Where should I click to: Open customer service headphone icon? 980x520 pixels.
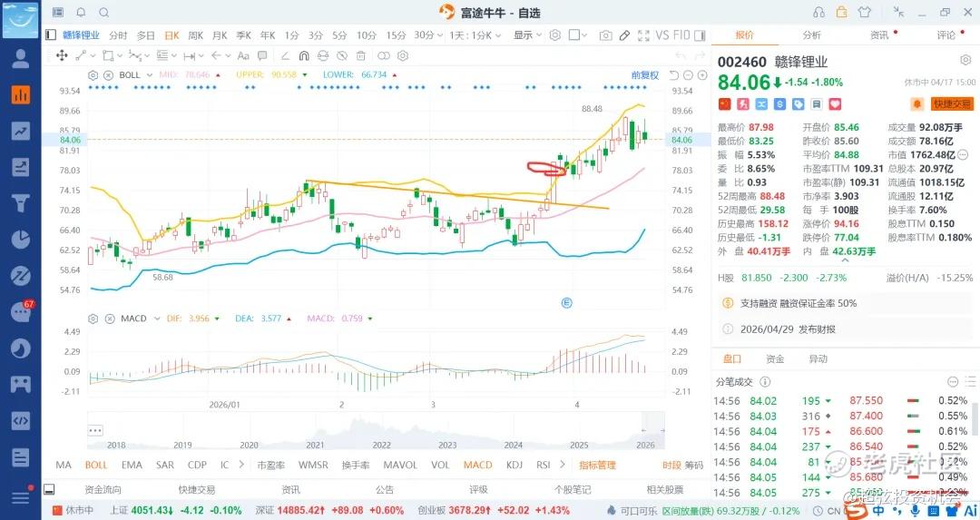[819, 12]
